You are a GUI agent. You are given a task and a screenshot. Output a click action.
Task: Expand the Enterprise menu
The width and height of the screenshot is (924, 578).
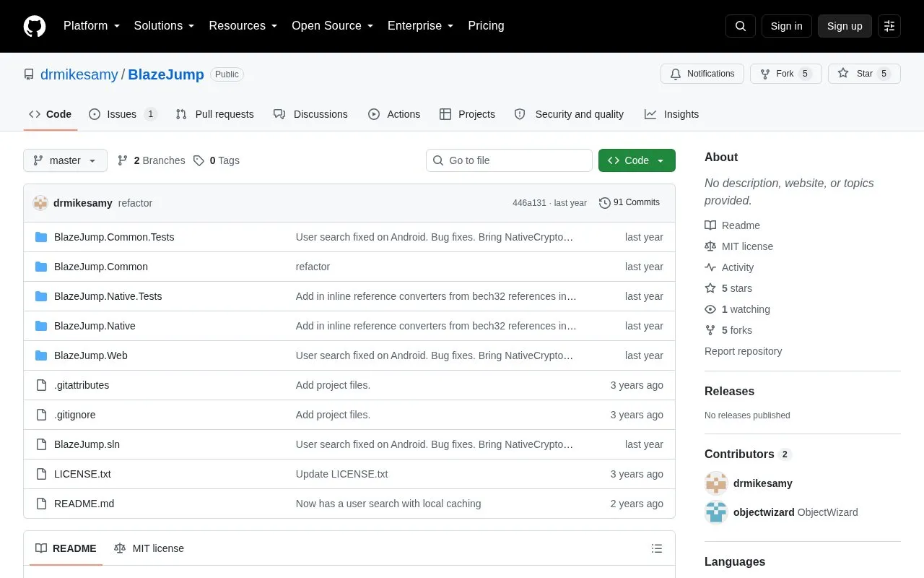(421, 26)
